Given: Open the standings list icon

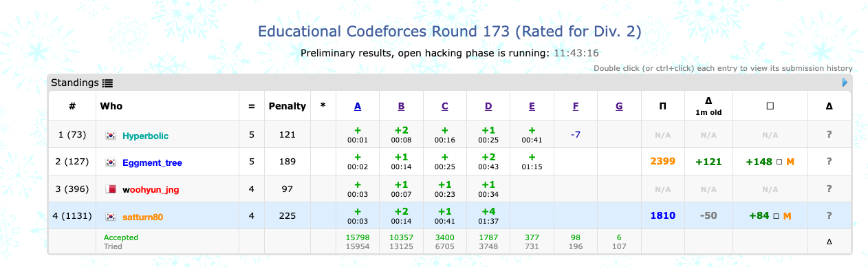Looking at the screenshot, I should tap(107, 83).
